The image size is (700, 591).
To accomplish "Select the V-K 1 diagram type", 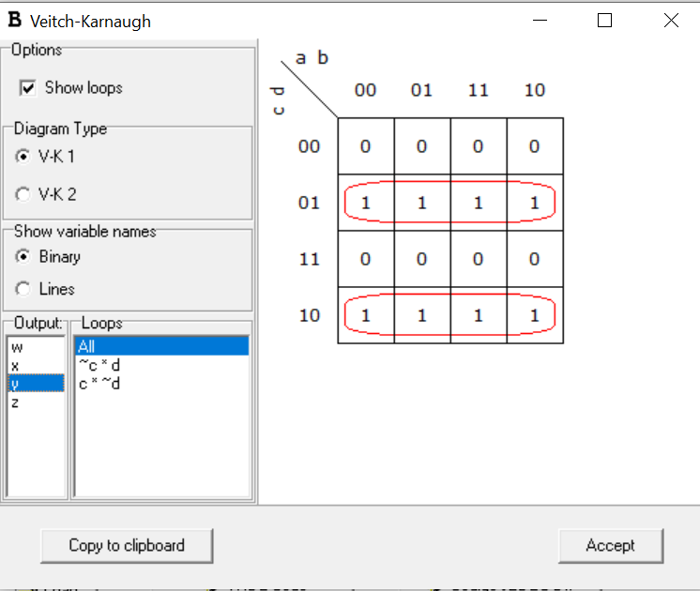I will (23, 157).
